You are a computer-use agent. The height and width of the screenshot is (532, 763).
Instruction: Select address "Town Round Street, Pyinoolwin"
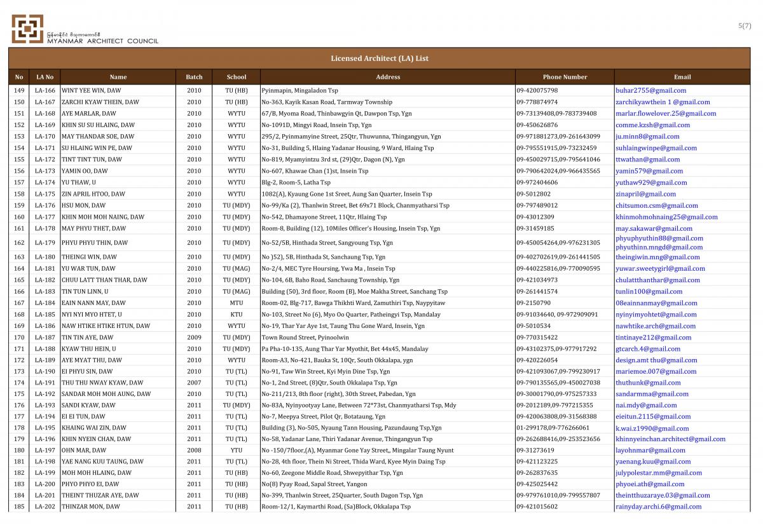tap(305, 338)
